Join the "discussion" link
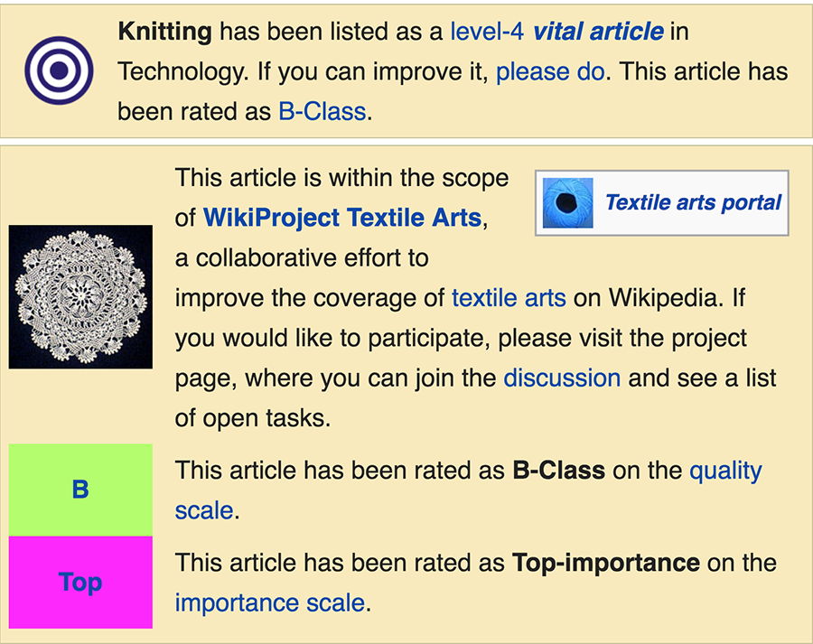 pyautogui.click(x=561, y=377)
